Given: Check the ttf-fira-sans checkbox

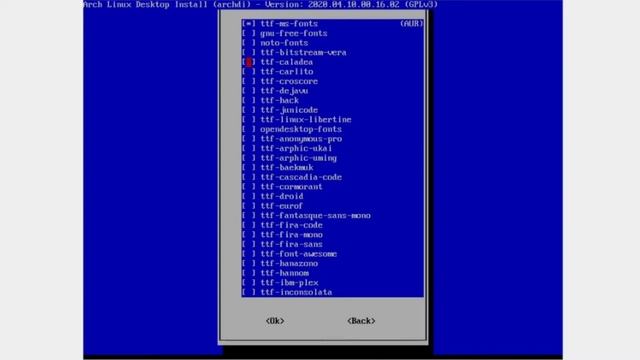Looking at the screenshot, I should pyautogui.click(x=249, y=244).
